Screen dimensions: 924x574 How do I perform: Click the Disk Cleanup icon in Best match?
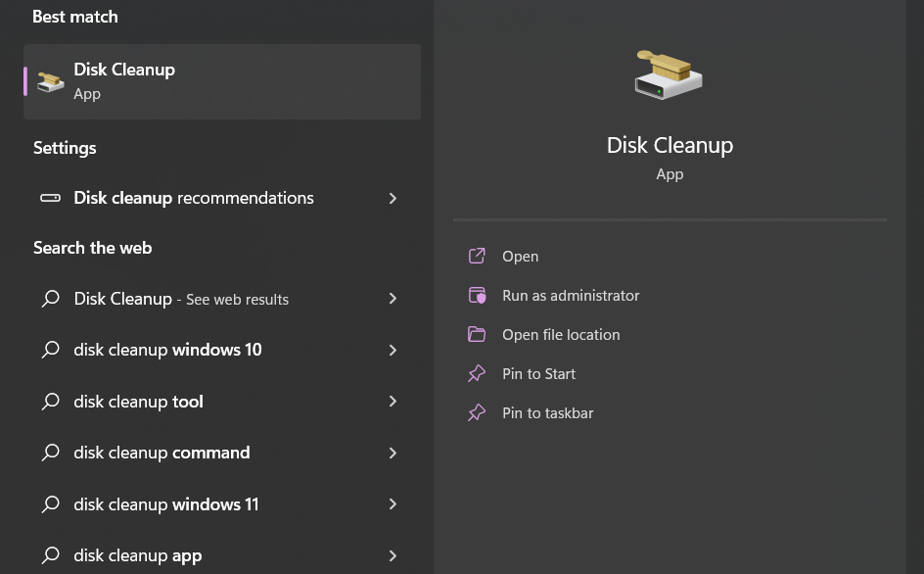coord(51,81)
